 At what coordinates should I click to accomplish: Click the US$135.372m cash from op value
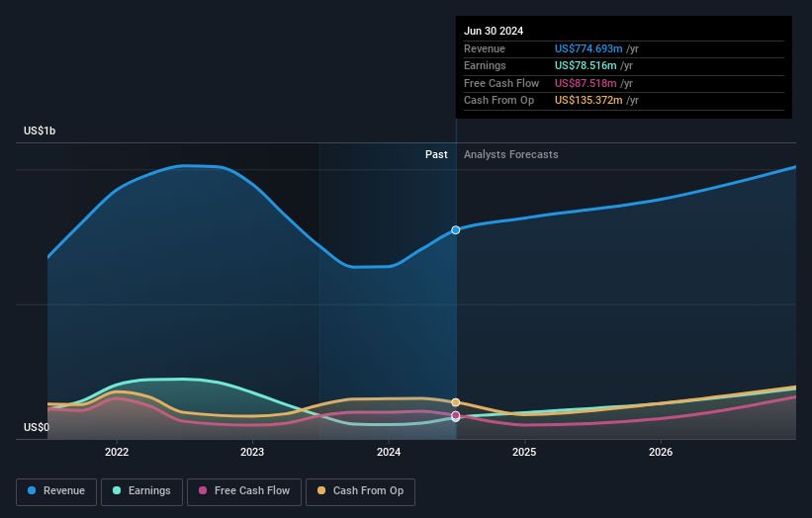(588, 101)
